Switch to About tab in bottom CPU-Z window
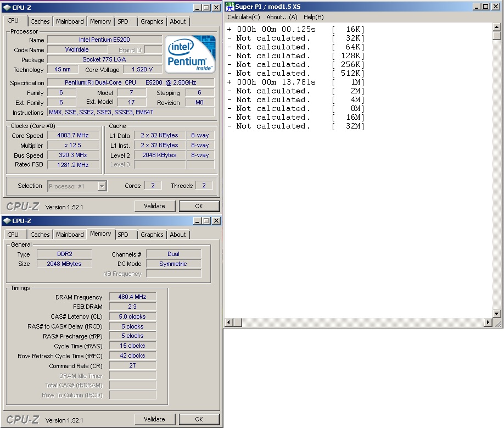Viewport: 504px width, 428px height. tap(178, 235)
